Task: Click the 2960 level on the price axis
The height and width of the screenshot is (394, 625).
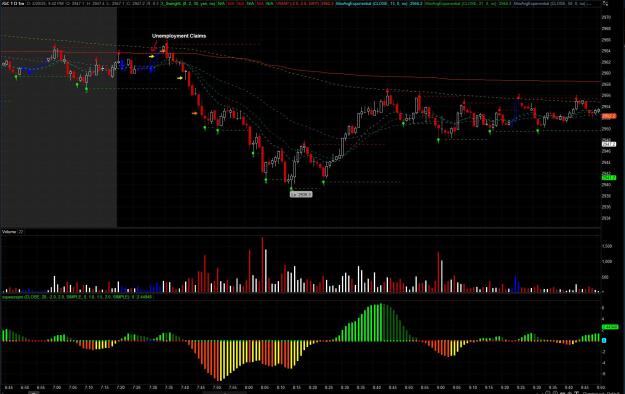Action: tap(606, 73)
